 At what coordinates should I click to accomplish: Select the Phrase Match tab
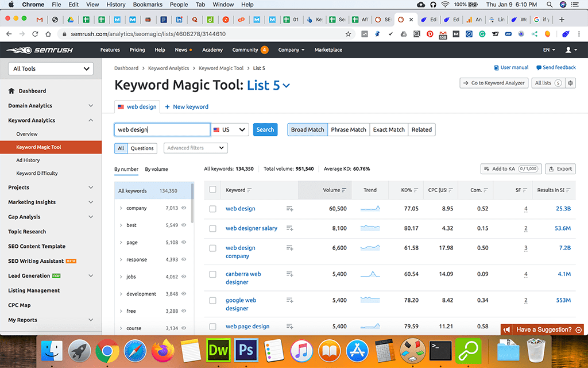tap(349, 129)
